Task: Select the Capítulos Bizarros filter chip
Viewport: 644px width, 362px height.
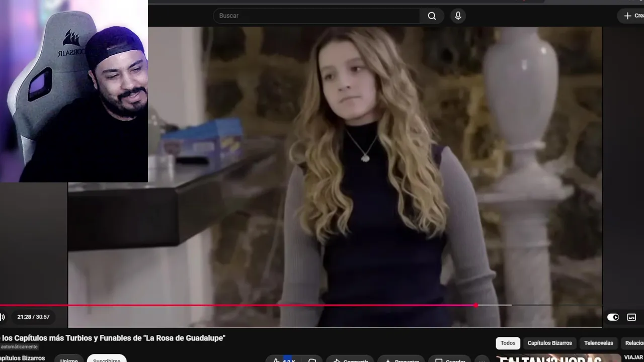Action: pos(549,343)
